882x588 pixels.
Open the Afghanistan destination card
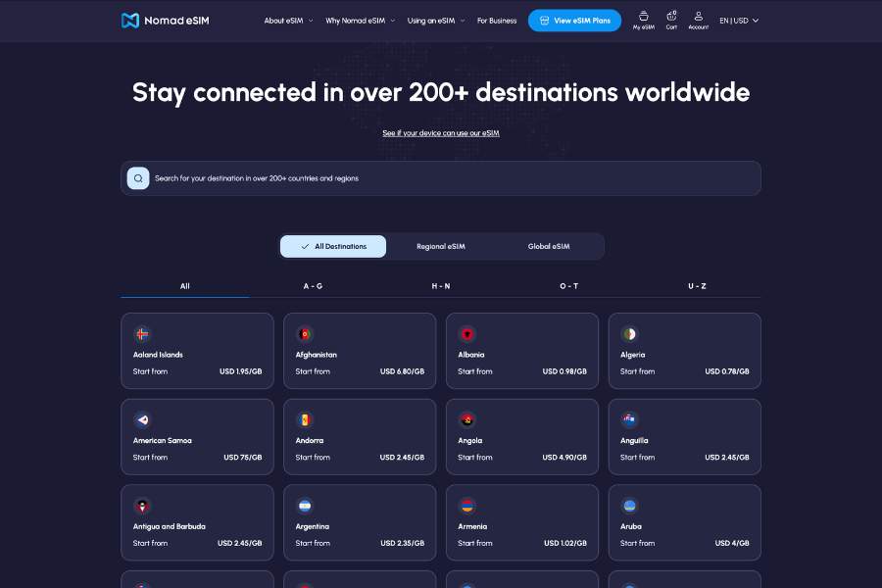(360, 351)
